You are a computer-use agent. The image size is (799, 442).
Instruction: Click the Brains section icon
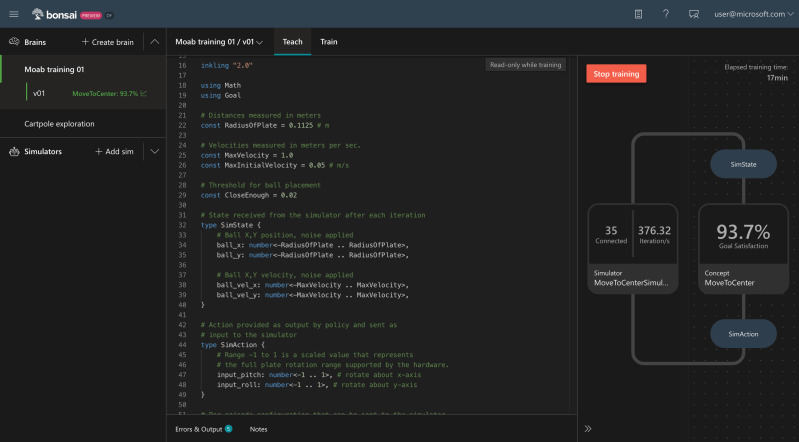coord(14,42)
